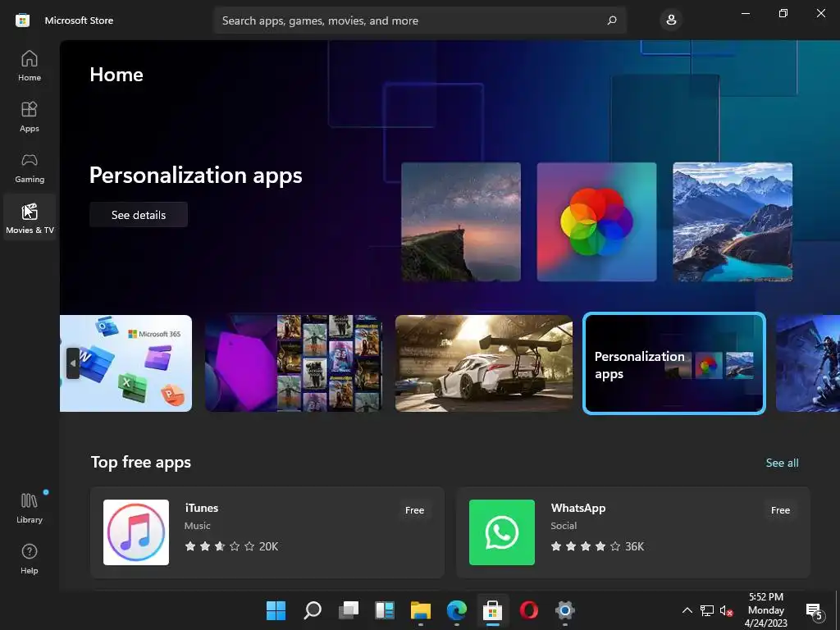840x630 pixels.
Task: Click the iTunes app title text
Action: (202, 508)
